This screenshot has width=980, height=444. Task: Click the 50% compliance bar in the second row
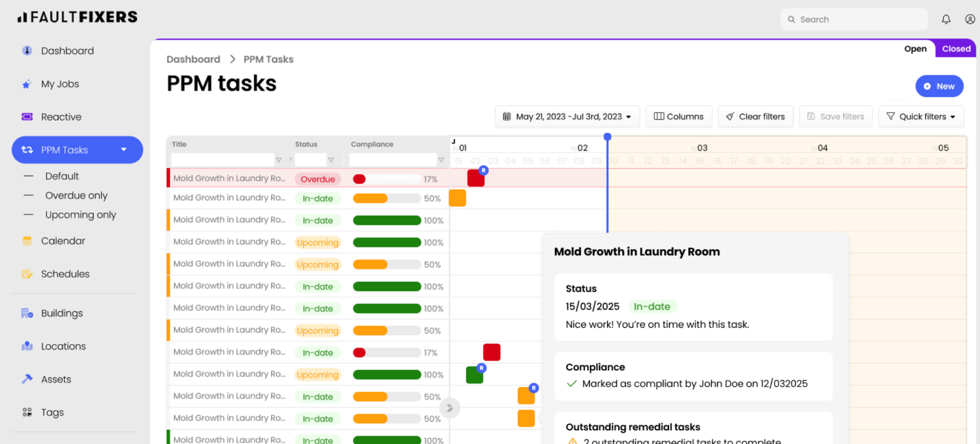(x=387, y=198)
